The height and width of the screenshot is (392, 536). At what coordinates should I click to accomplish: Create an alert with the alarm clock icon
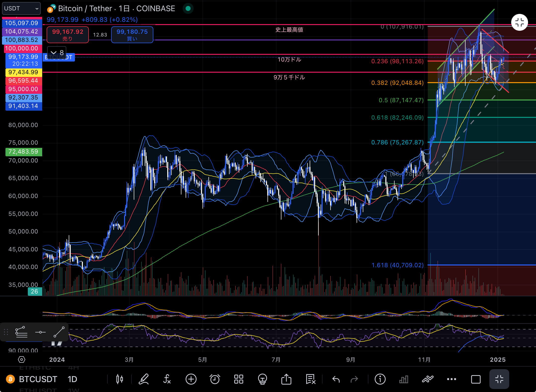[x=215, y=379]
